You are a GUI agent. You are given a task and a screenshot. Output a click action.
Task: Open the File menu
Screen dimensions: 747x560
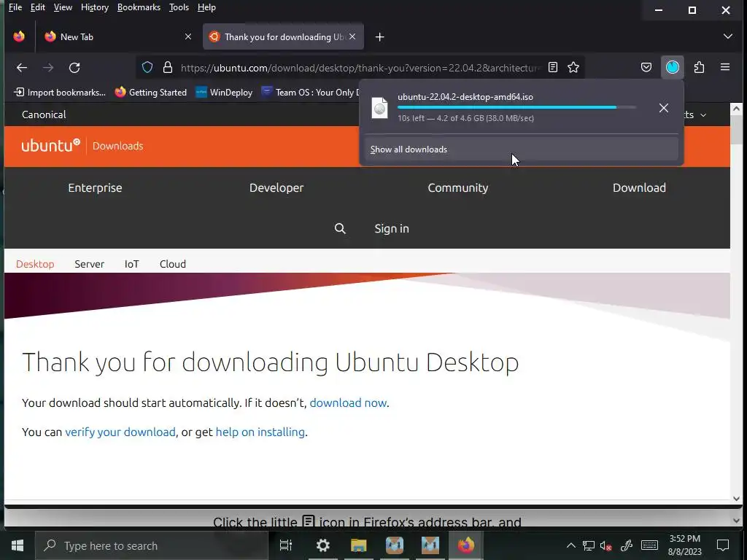[15, 7]
